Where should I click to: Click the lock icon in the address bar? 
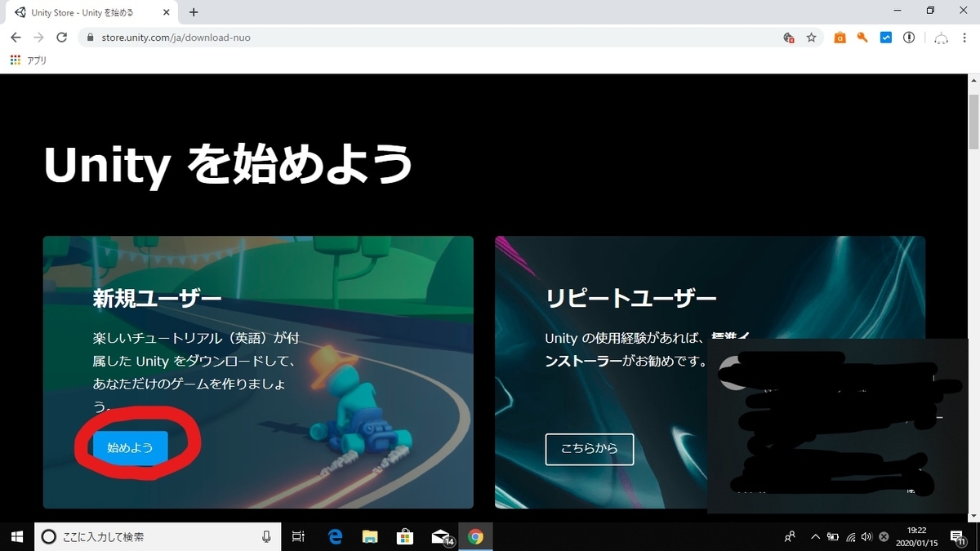pyautogui.click(x=90, y=38)
